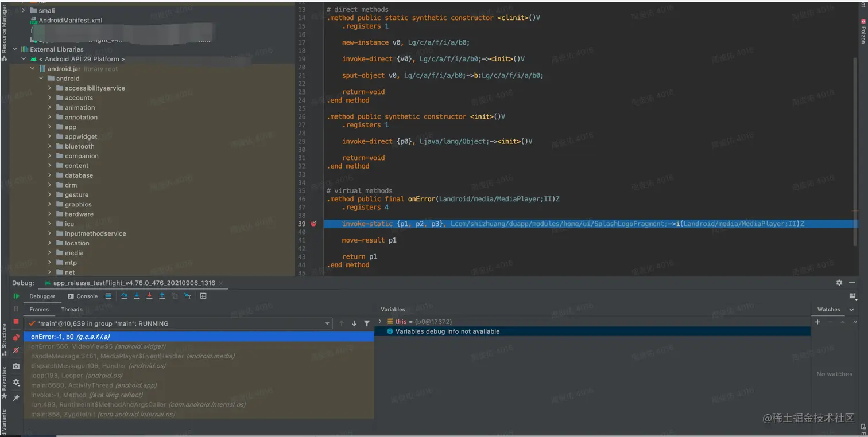Image resolution: width=868 pixels, height=437 pixels.
Task: Open the thread selector dropdown
Action: (x=327, y=323)
